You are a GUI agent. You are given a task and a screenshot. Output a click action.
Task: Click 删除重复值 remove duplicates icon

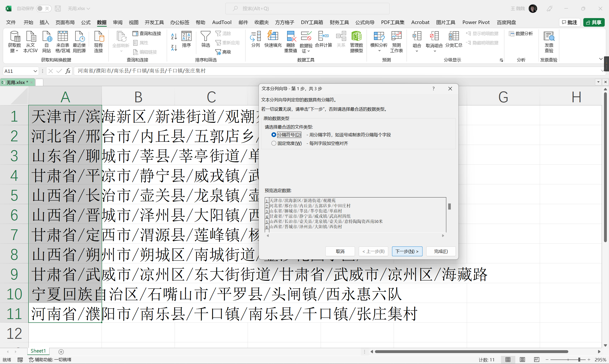tap(291, 37)
